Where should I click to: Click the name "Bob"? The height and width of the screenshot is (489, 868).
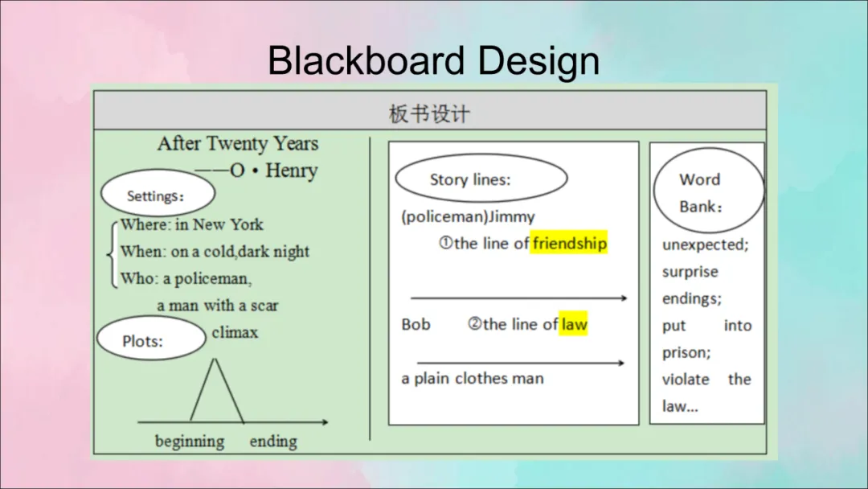tap(416, 324)
